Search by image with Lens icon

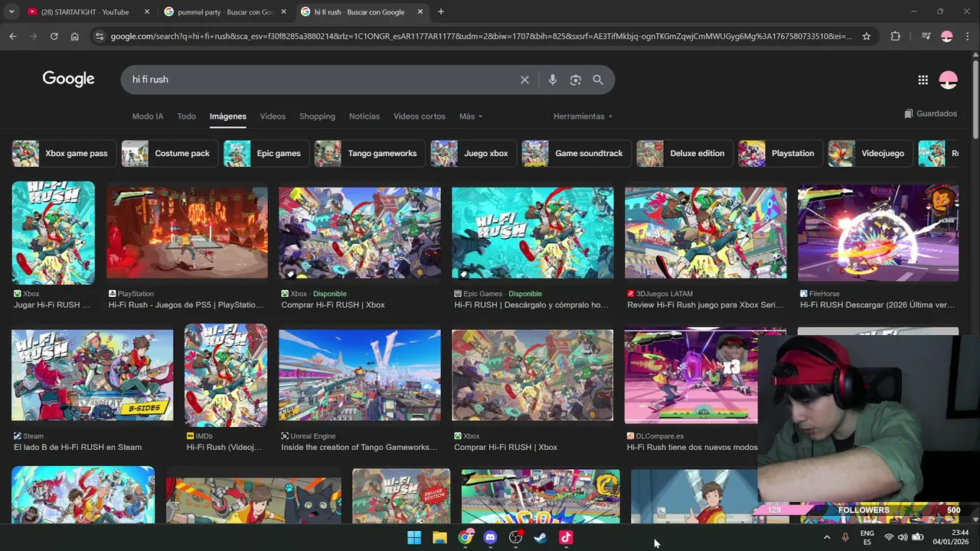(x=575, y=80)
